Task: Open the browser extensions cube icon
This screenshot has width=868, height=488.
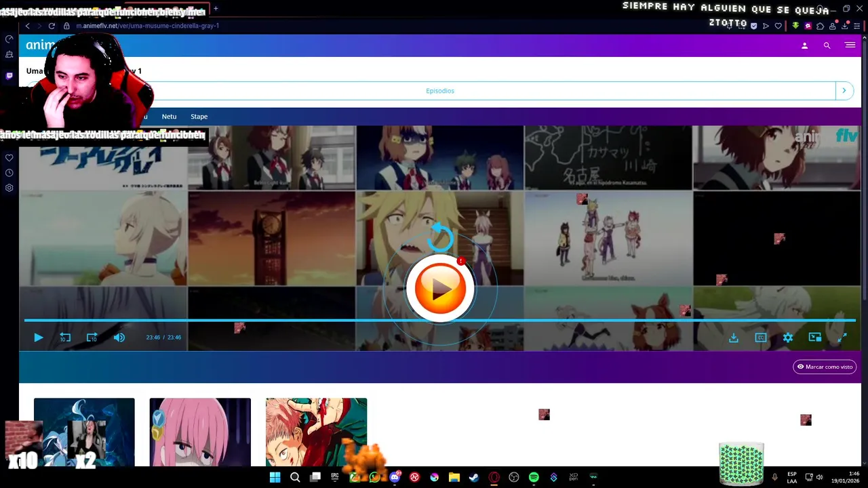Action: [820, 26]
